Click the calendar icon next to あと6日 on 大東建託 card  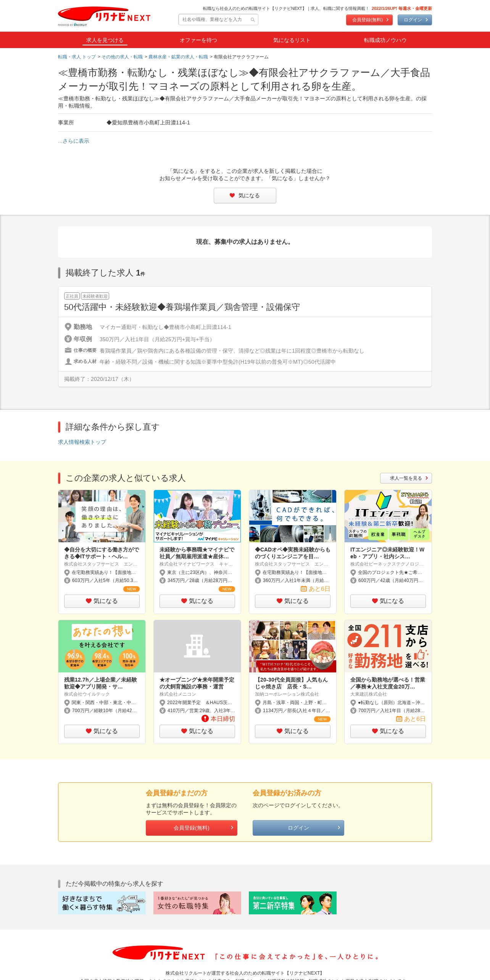(x=399, y=719)
